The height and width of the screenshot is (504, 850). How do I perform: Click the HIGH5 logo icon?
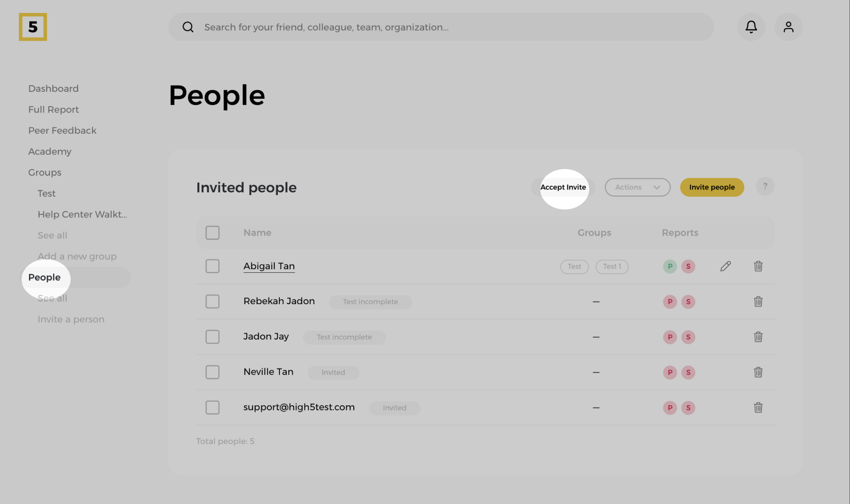click(33, 27)
